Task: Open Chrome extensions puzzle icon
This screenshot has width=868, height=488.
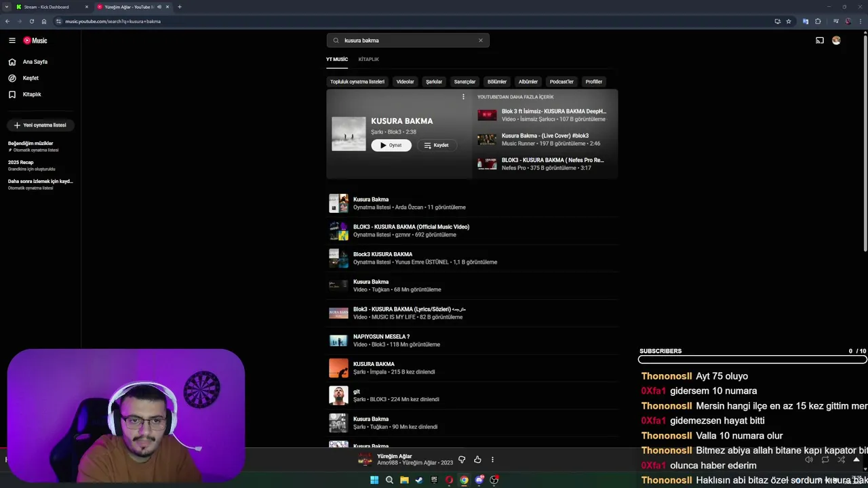Action: 818,21
